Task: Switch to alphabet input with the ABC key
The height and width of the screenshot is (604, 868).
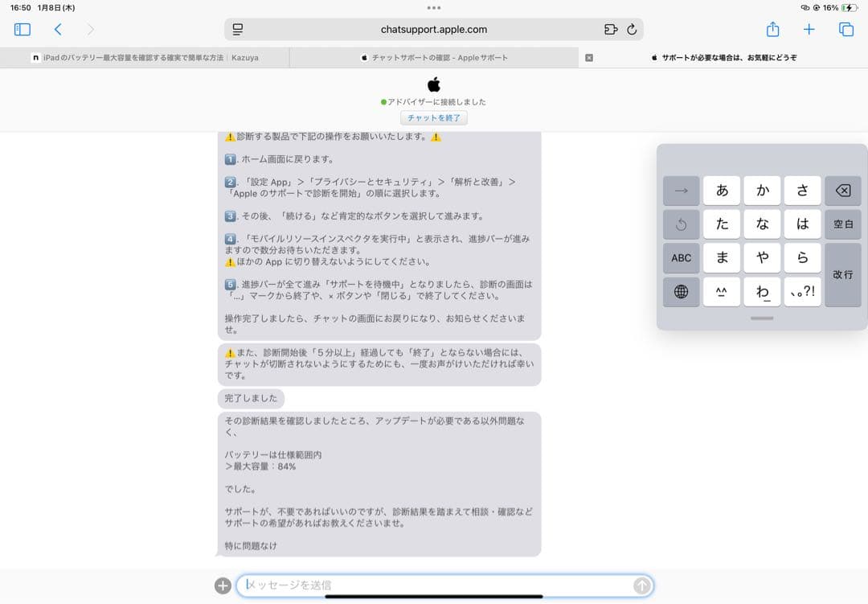Action: (x=681, y=258)
